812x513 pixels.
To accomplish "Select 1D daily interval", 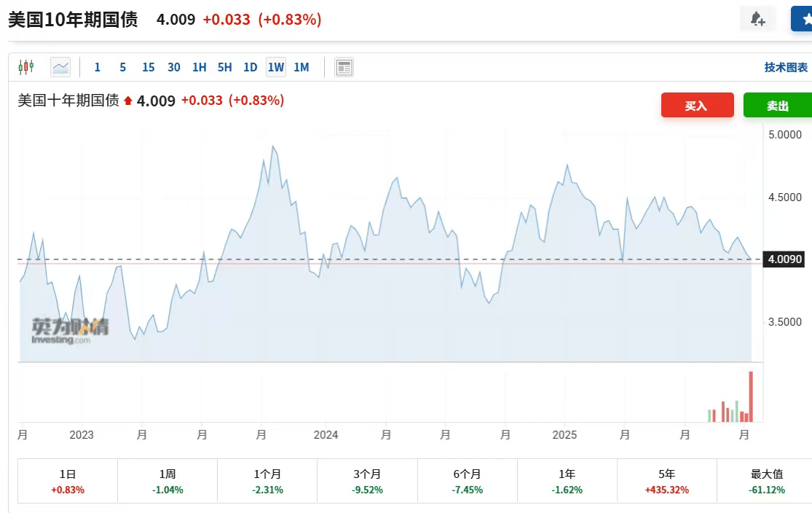I will pos(250,67).
